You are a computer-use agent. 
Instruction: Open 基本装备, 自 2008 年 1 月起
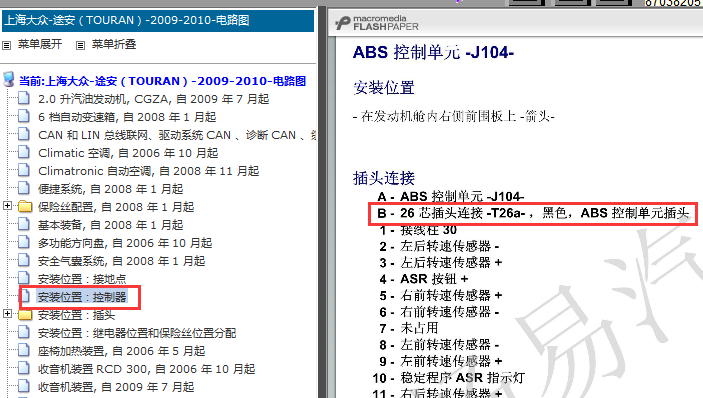110,225
